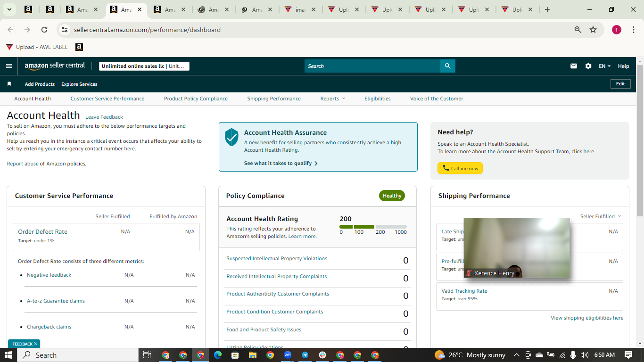
Task: Open Slack from the taskbar
Action: [x=322, y=355]
